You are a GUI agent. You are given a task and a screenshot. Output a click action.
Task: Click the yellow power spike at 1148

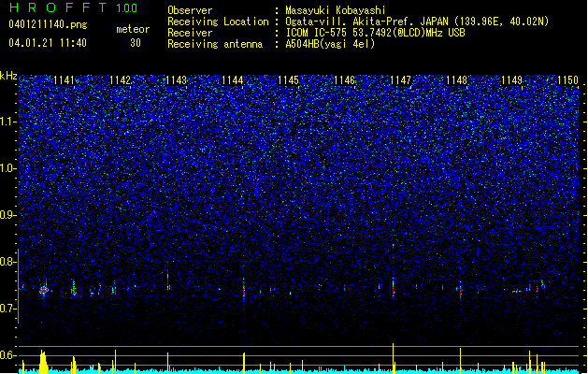click(461, 361)
